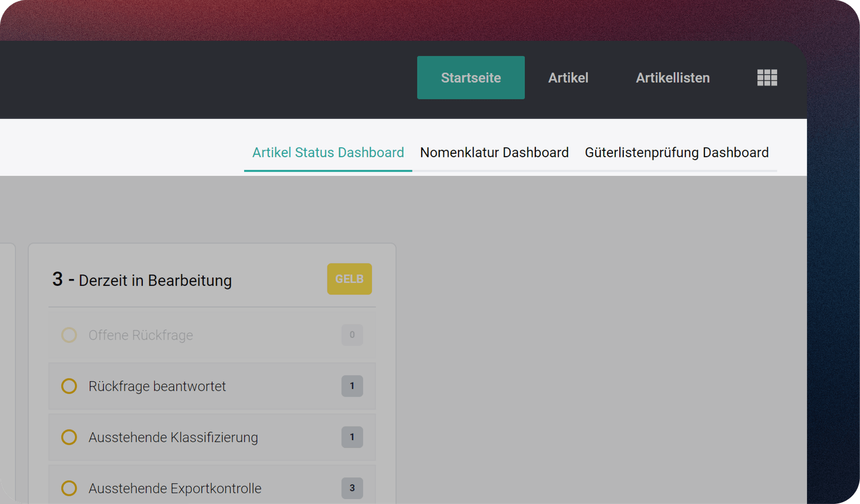Click the highlighted Startseite navigation button
The height and width of the screenshot is (504, 860).
[471, 78]
